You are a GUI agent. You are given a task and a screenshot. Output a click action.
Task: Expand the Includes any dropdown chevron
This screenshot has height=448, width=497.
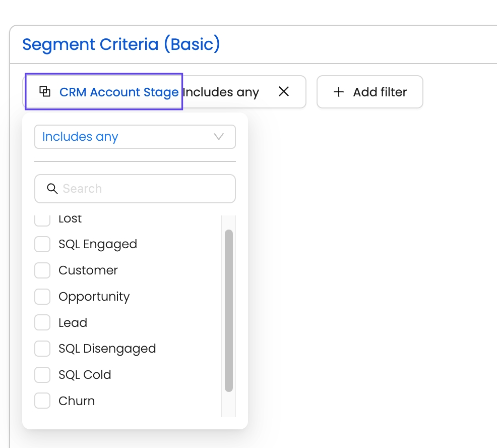[219, 137]
